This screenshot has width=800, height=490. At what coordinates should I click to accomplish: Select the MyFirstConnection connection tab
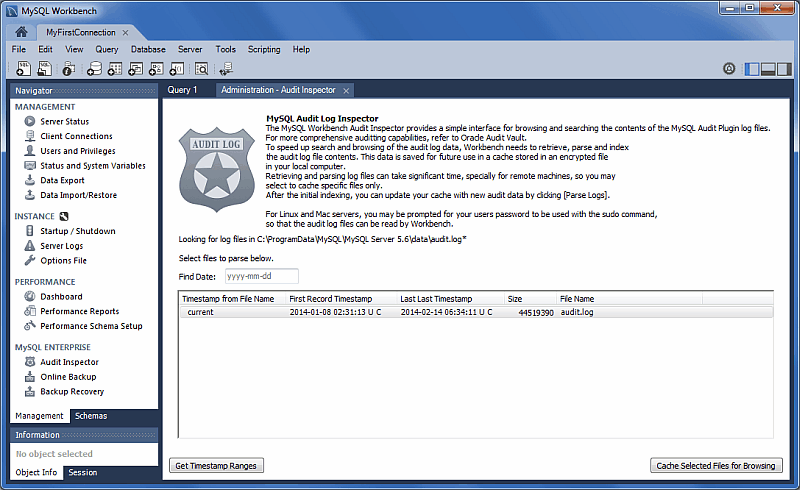point(81,33)
